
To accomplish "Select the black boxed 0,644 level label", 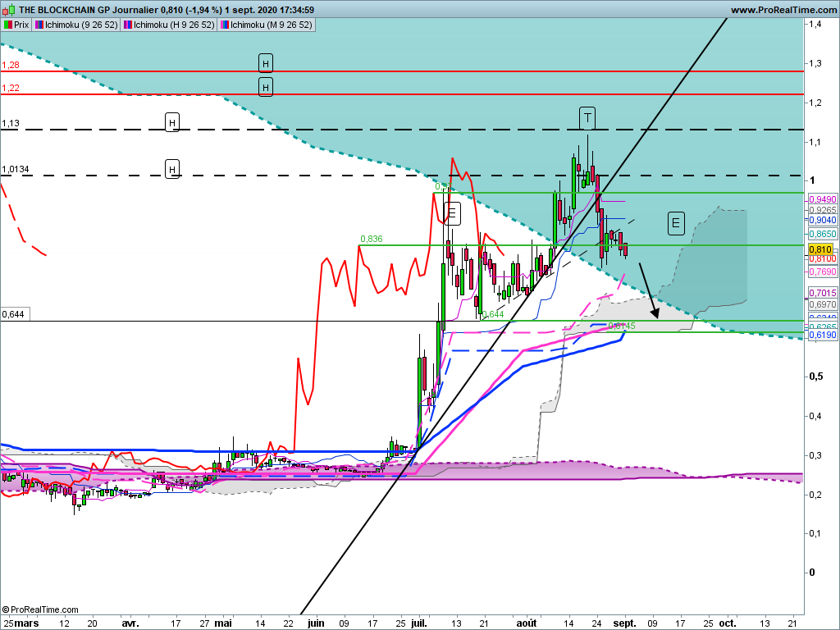I will [x=13, y=314].
